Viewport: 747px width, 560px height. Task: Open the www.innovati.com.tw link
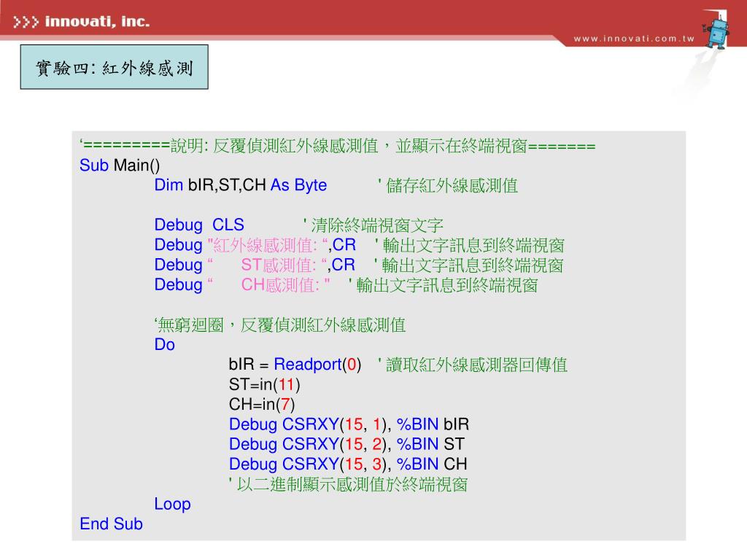coord(634,39)
